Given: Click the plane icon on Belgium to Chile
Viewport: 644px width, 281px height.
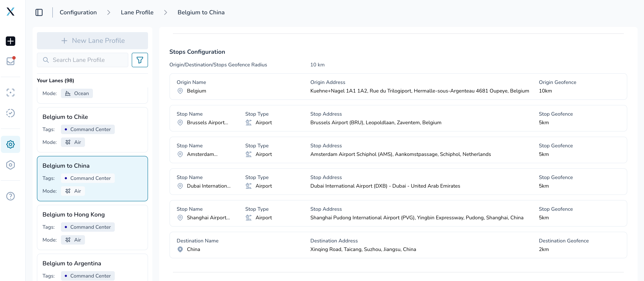Looking at the screenshot, I should point(68,142).
